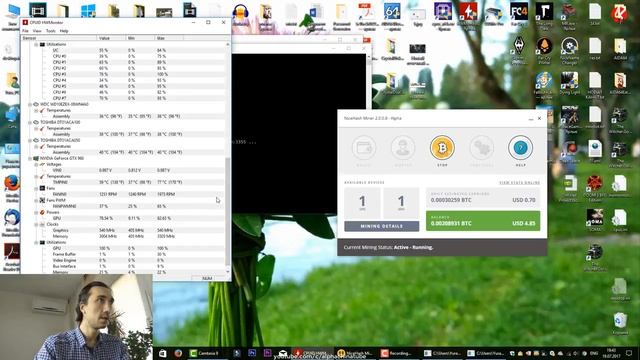The width and height of the screenshot is (640, 360).
Task: Collapse the Clocks node under NVIDIA
Action: (x=36, y=224)
